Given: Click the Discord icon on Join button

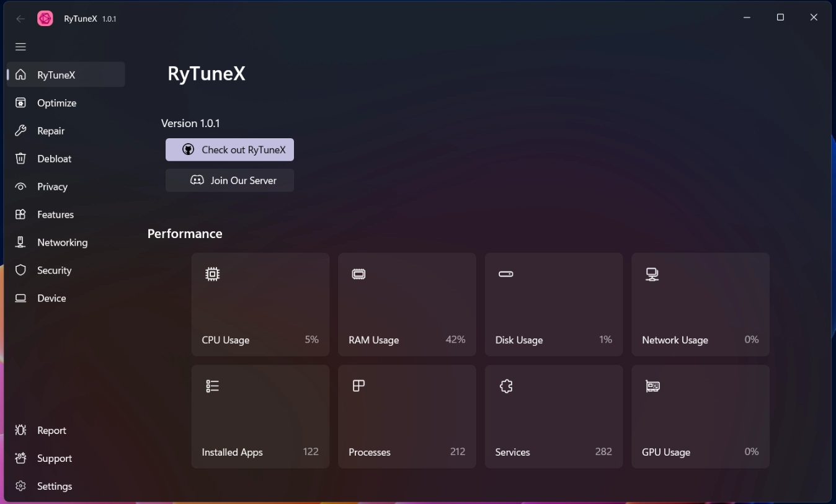Looking at the screenshot, I should coord(197,180).
